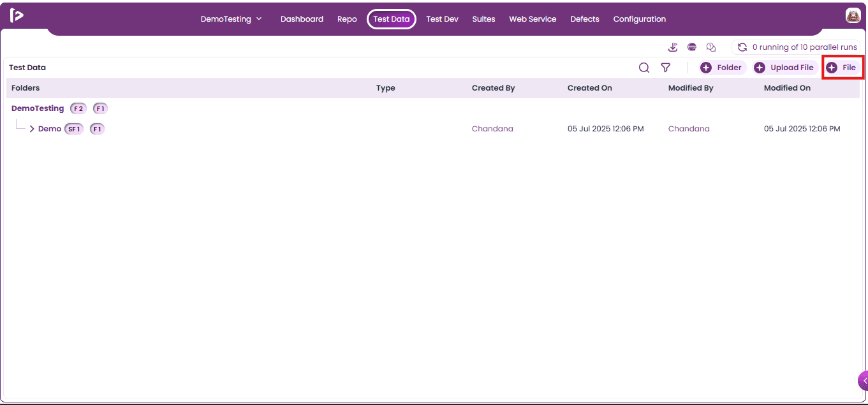The image size is (868, 405).
Task: Click the F1 badge beside Demo
Action: [x=97, y=129]
